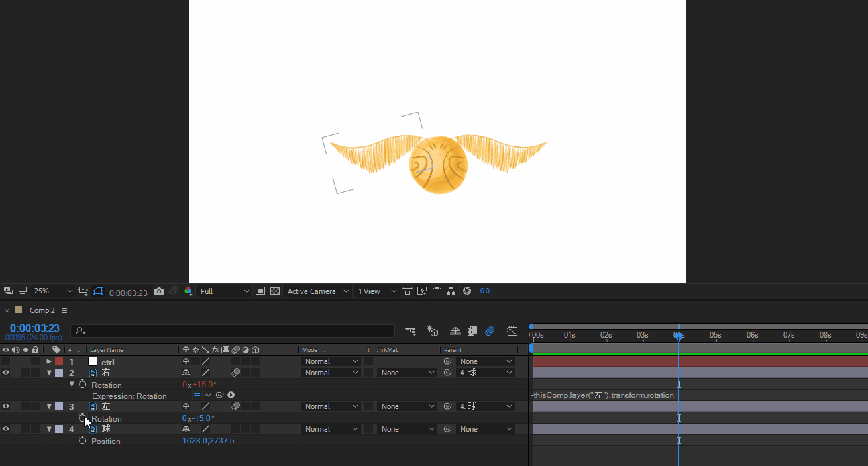Close the Comp 2 tab
This screenshot has width=868, height=466.
(7, 310)
